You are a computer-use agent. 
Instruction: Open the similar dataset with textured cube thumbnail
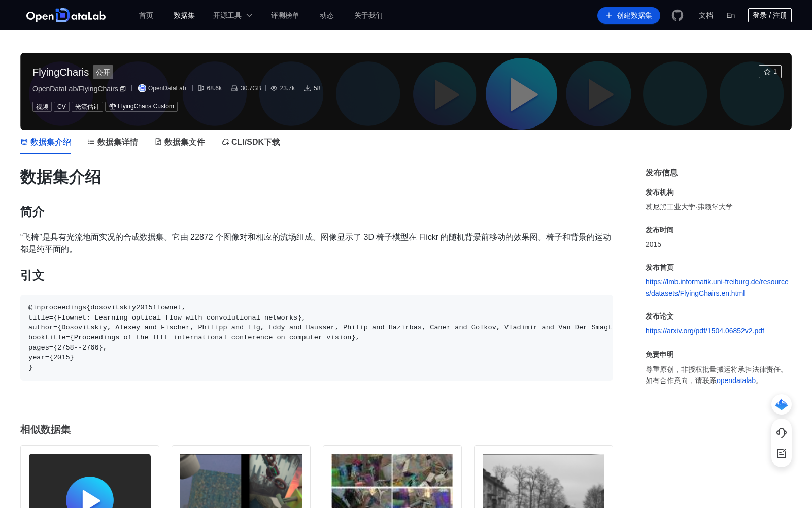[x=241, y=481]
